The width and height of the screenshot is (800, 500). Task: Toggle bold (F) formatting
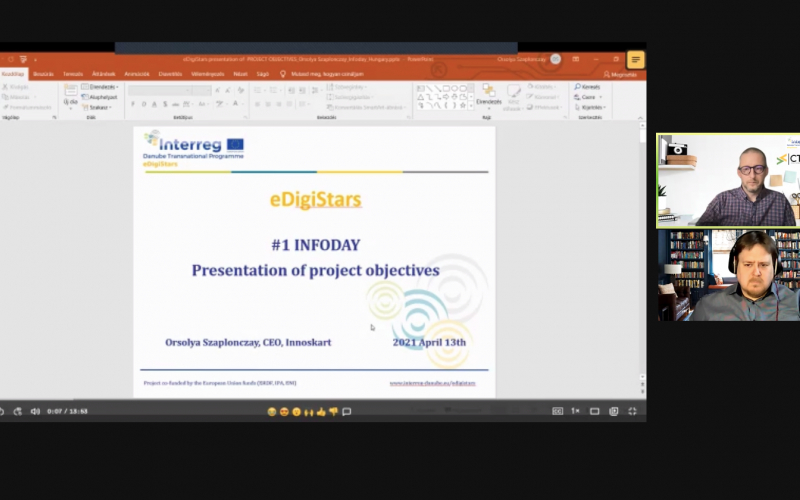[133, 104]
